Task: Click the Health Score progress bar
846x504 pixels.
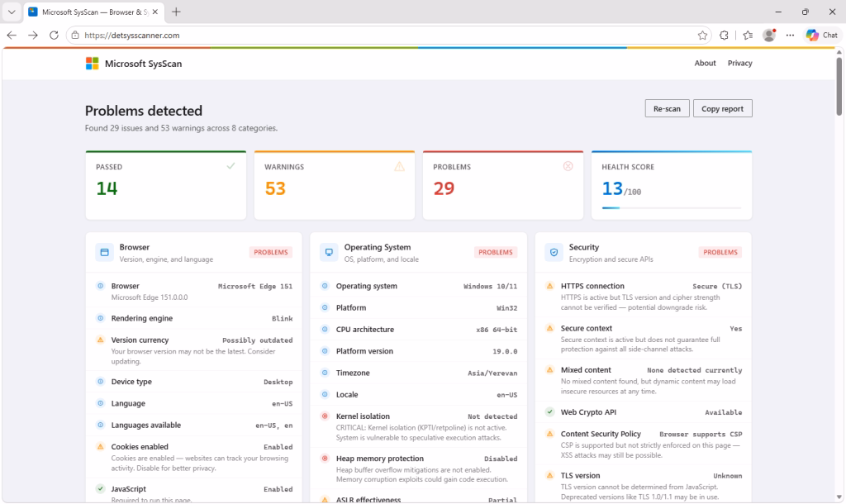Action: 672,207
